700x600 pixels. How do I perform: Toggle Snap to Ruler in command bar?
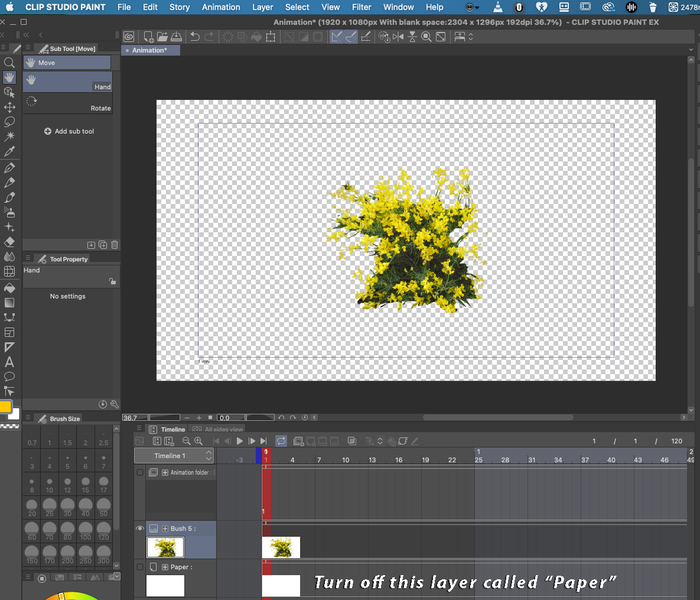pyautogui.click(x=337, y=37)
